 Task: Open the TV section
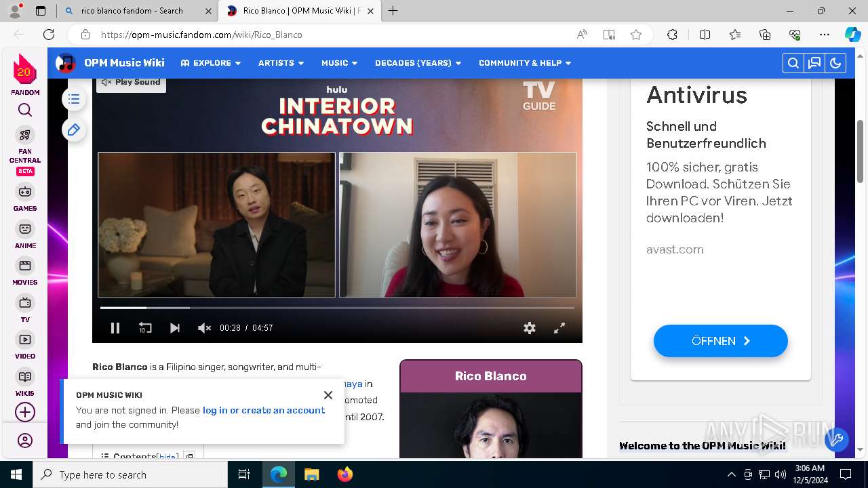coord(25,309)
